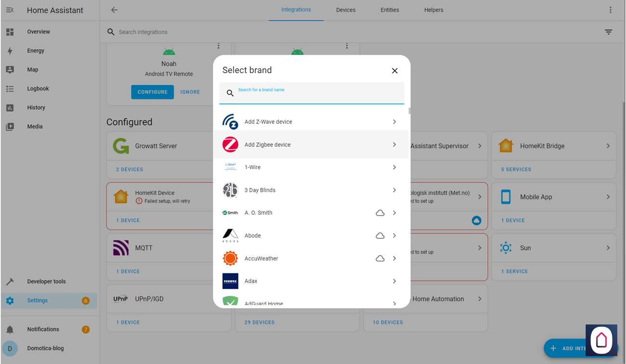Switch to the Devices tab

click(x=346, y=10)
